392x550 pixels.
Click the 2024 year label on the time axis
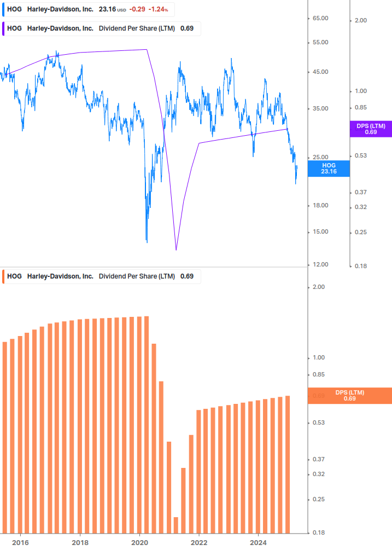tap(258, 543)
